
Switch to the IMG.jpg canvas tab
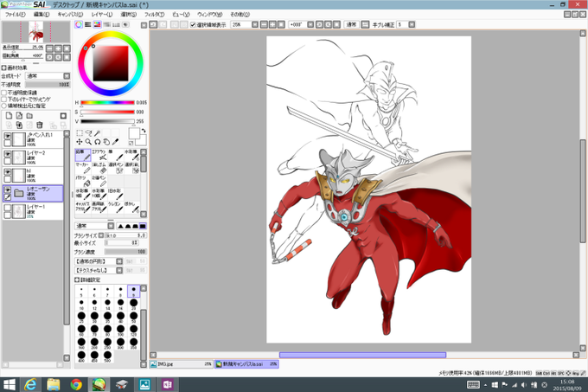(x=182, y=363)
